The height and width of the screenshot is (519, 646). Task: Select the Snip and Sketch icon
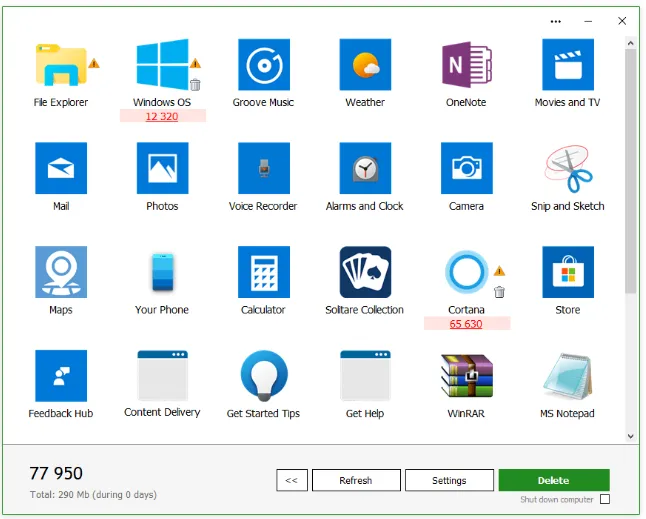568,168
